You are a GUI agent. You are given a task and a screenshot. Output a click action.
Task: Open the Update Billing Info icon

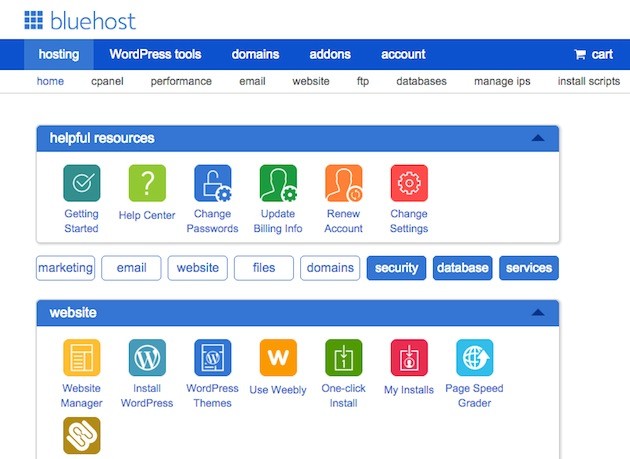[x=278, y=183]
